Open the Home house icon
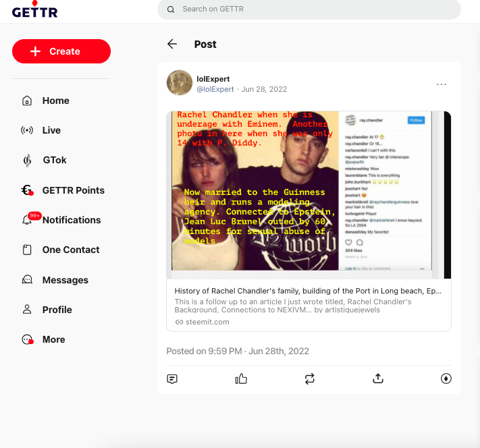 pyautogui.click(x=27, y=101)
